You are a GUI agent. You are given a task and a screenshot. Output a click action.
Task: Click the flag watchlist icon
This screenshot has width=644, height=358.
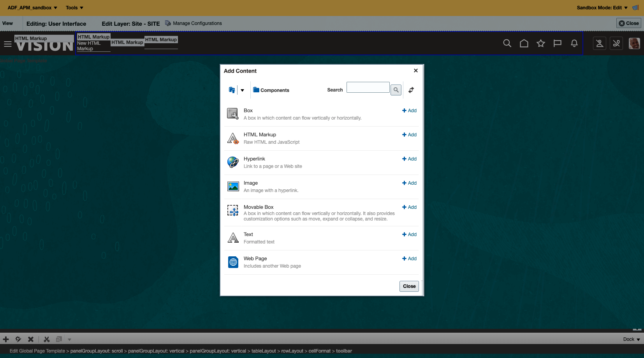(557, 43)
